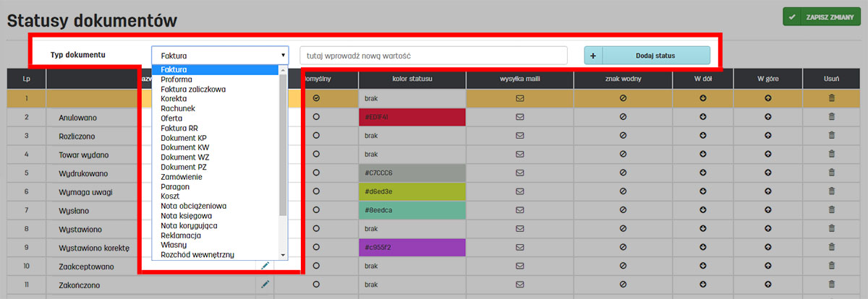Delete the Anulowano status row
The image size is (868, 299).
click(x=831, y=116)
